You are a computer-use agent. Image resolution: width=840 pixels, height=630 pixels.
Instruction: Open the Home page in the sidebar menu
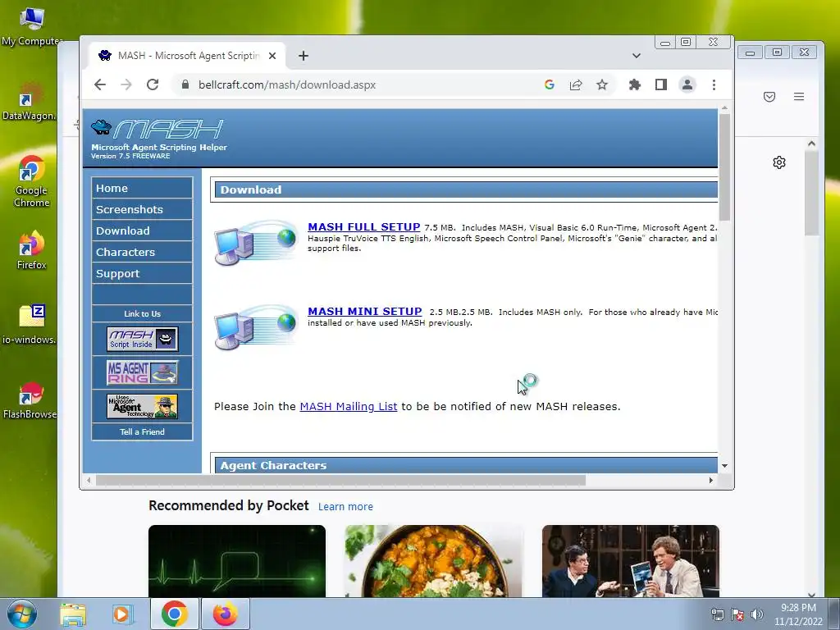(x=142, y=188)
